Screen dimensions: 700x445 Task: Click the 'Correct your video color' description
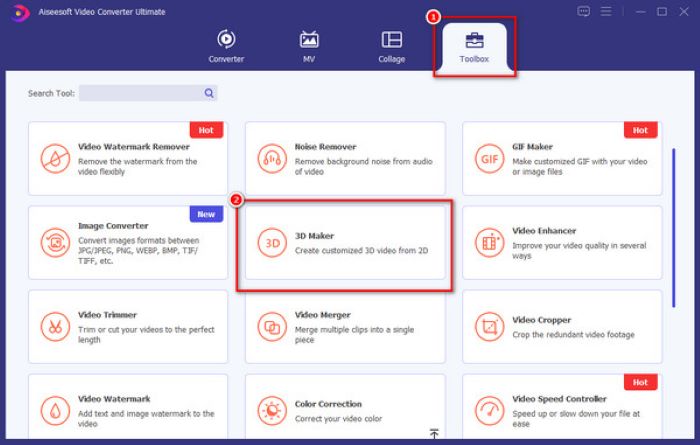point(338,419)
